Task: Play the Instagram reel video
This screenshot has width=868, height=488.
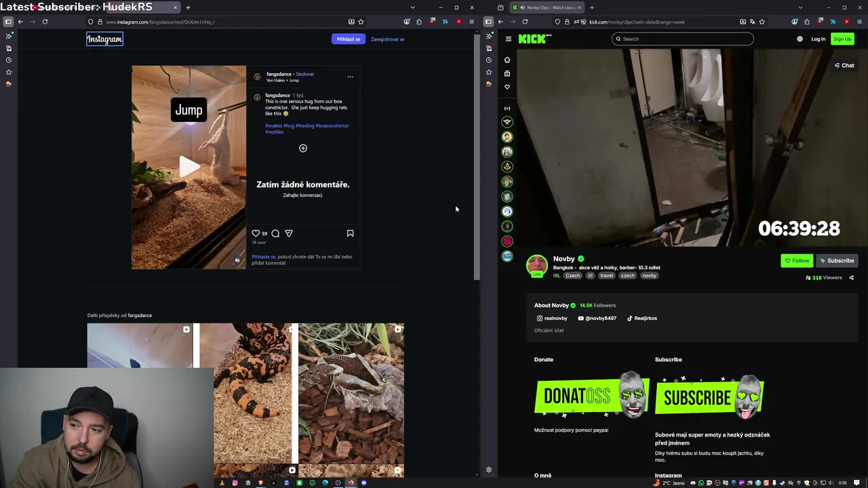Action: coord(189,167)
